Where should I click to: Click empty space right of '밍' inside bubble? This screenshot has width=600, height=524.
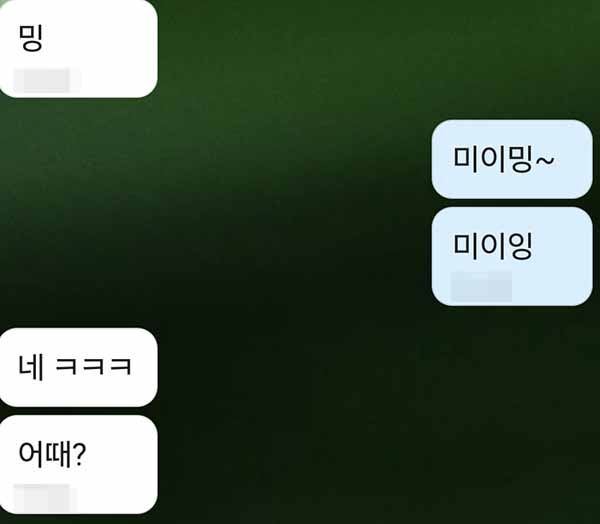point(99,38)
